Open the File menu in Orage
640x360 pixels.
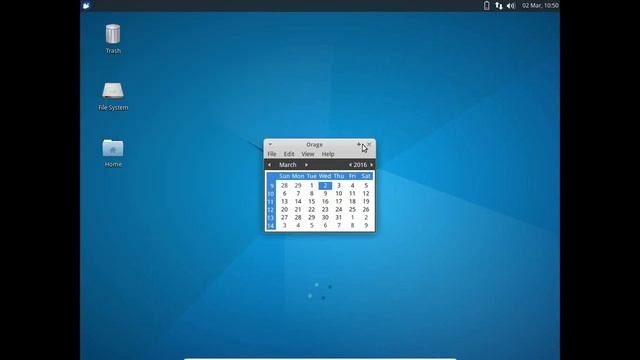(272, 154)
